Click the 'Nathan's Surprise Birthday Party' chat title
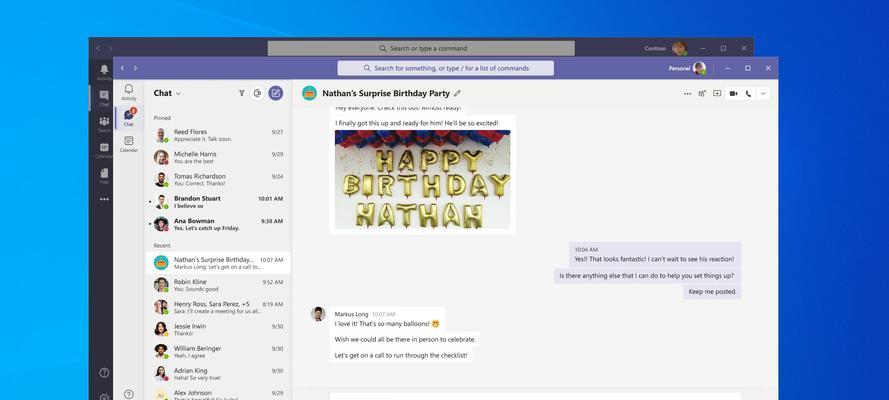Viewport: 889px width, 400px height. [386, 93]
